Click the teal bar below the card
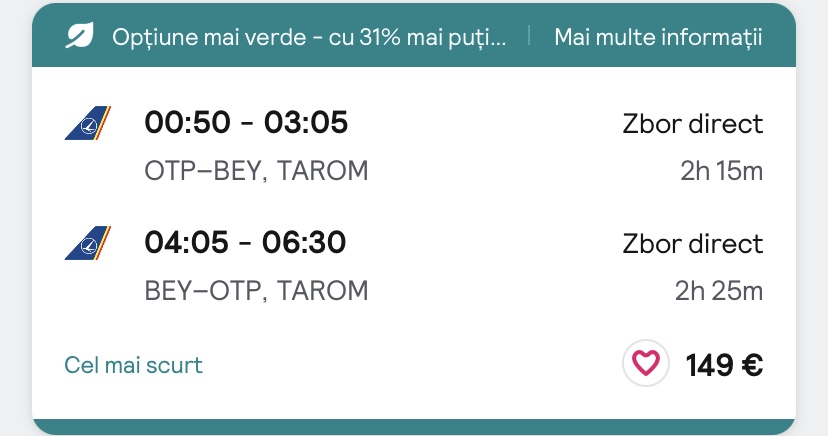The width and height of the screenshot is (828, 436). (414, 427)
